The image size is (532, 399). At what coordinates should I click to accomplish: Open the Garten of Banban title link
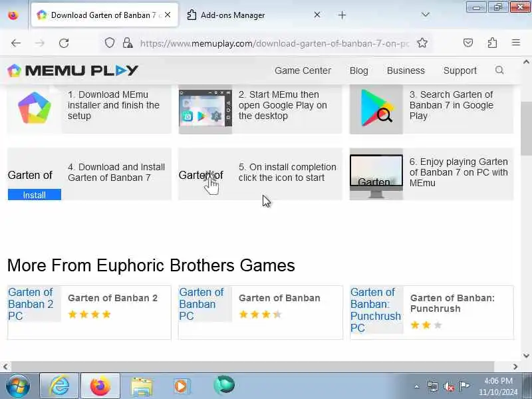279,298
